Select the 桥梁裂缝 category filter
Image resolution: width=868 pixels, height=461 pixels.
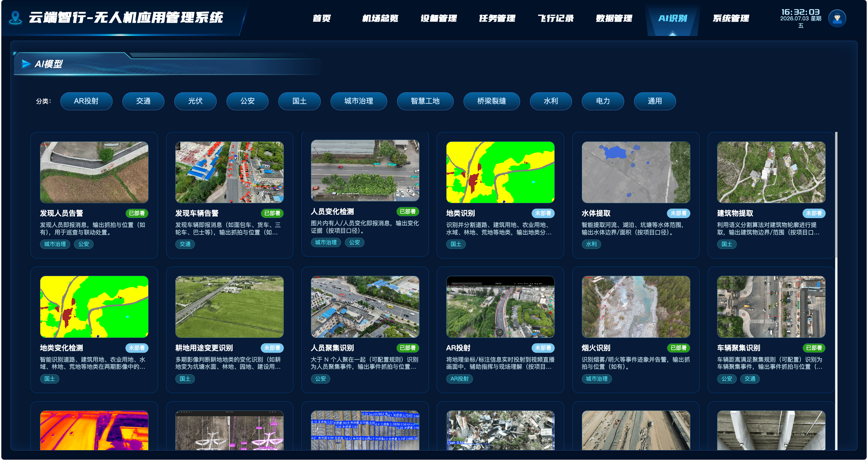492,101
